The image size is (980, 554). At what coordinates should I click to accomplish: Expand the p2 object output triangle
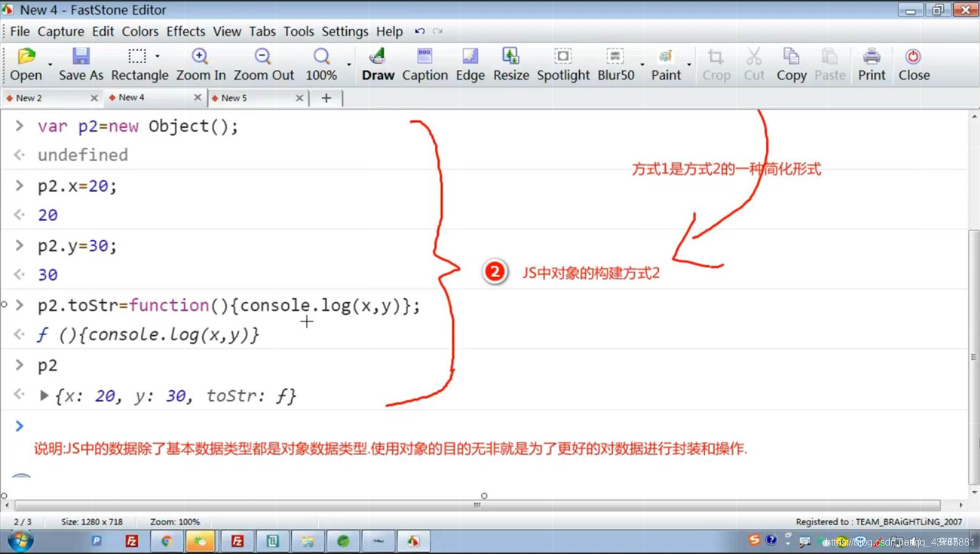tap(44, 396)
